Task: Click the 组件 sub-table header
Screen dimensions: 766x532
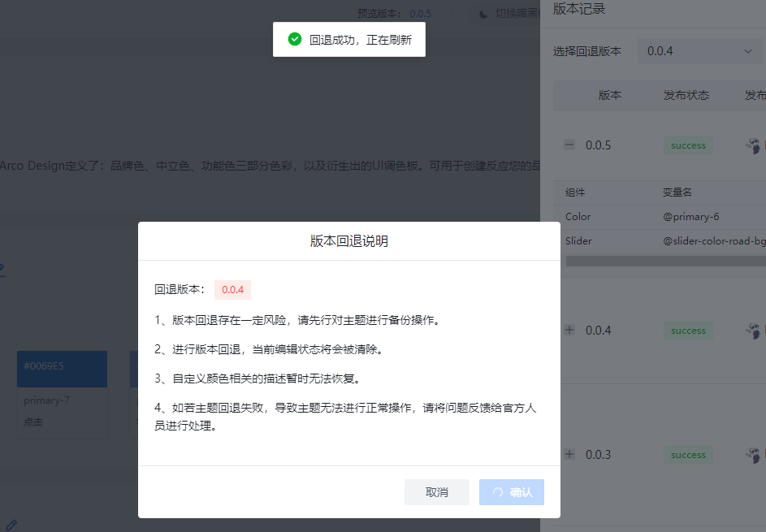Action: pyautogui.click(x=575, y=192)
